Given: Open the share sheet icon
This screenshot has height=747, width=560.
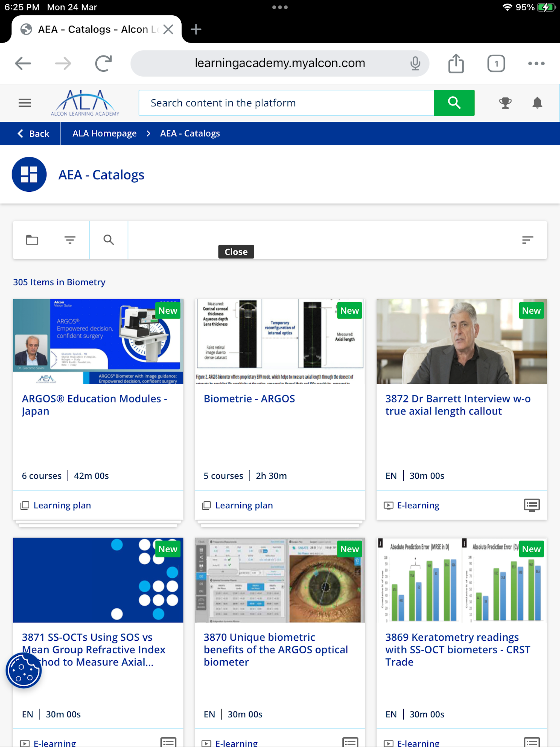Looking at the screenshot, I should point(456,63).
